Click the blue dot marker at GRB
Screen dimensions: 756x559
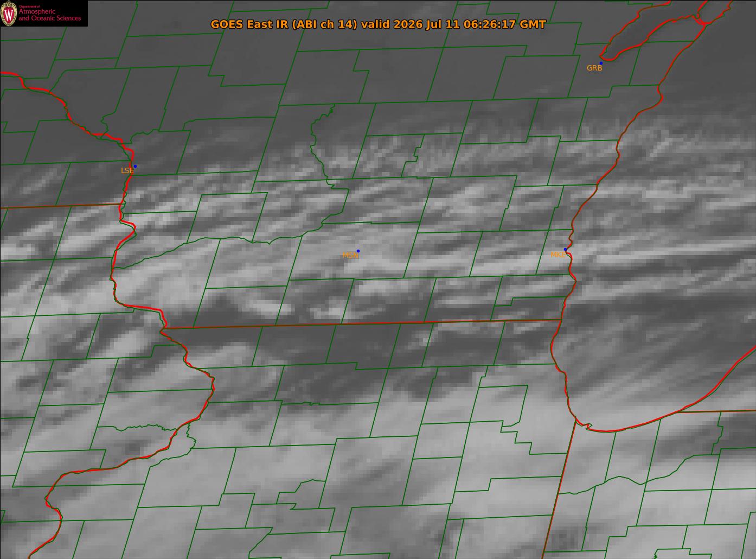(601, 63)
